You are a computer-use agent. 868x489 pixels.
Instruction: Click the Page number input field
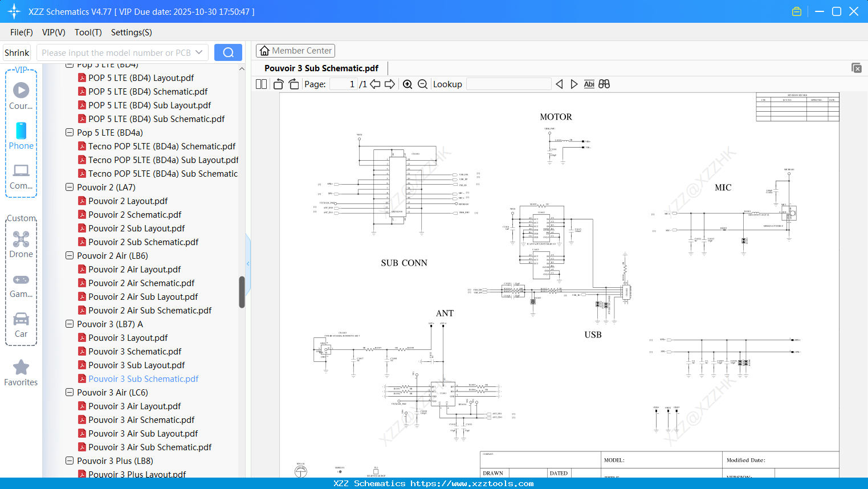point(343,84)
